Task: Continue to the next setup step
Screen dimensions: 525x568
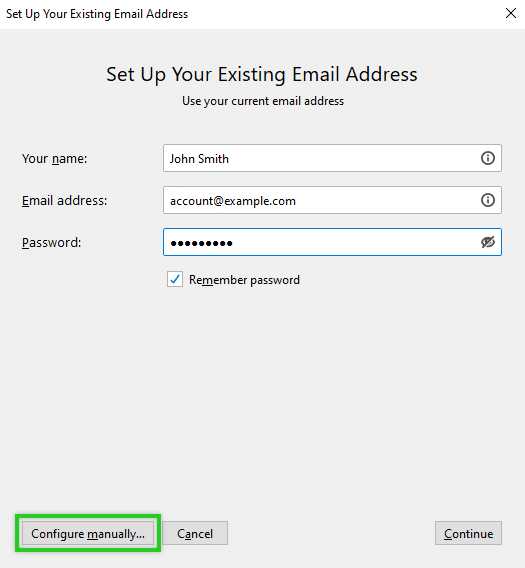Action: click(x=468, y=533)
